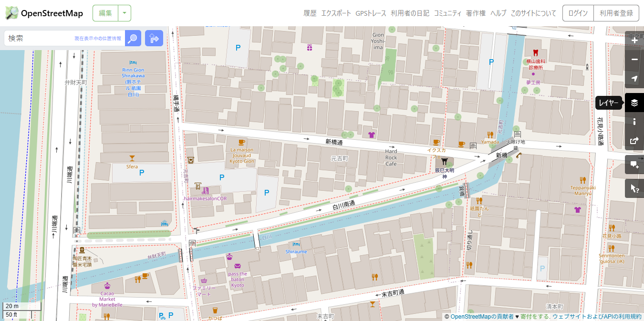Click the add note speech-bubble button
Screen dimensions: 644x321
[634, 165]
